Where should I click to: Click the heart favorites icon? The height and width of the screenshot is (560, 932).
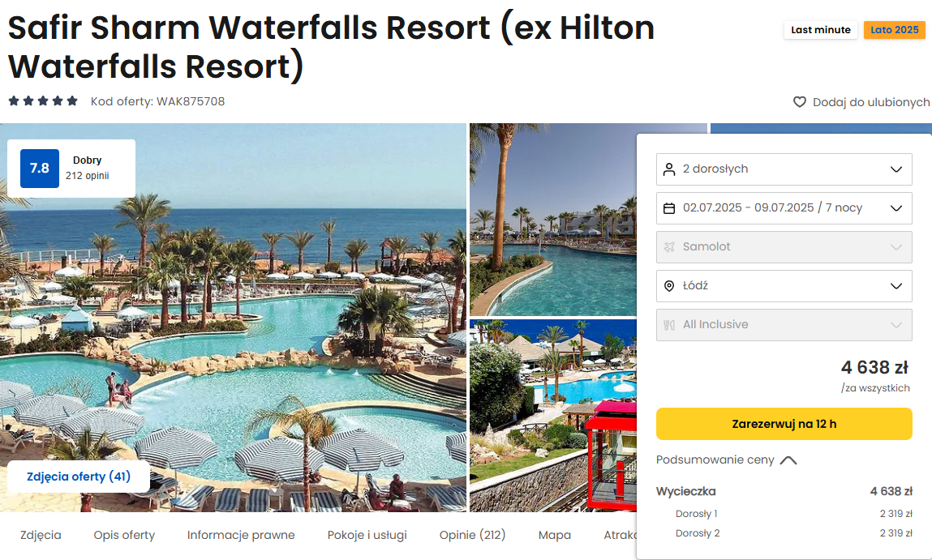tap(800, 102)
